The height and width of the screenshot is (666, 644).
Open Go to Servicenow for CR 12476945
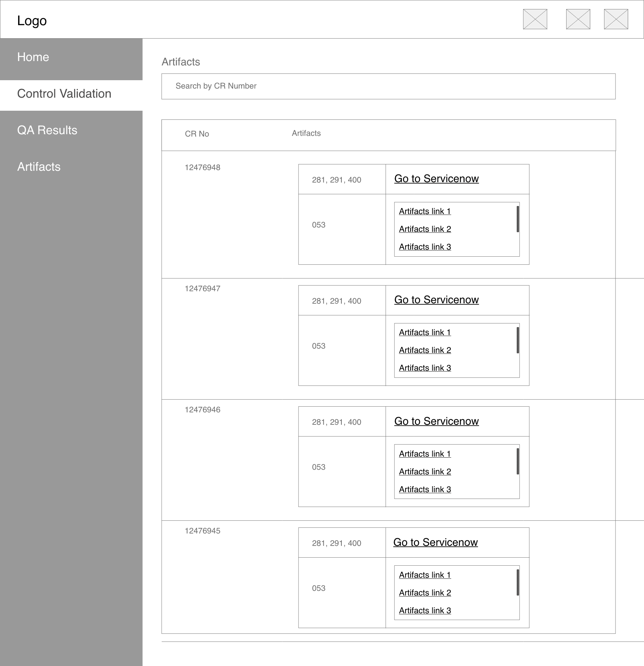click(x=435, y=542)
